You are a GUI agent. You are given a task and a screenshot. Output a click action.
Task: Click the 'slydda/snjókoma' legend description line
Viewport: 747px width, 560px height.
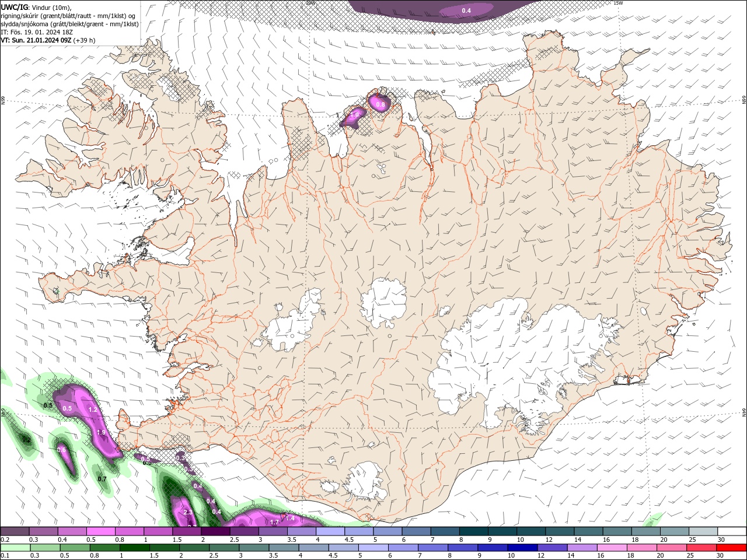click(x=69, y=24)
